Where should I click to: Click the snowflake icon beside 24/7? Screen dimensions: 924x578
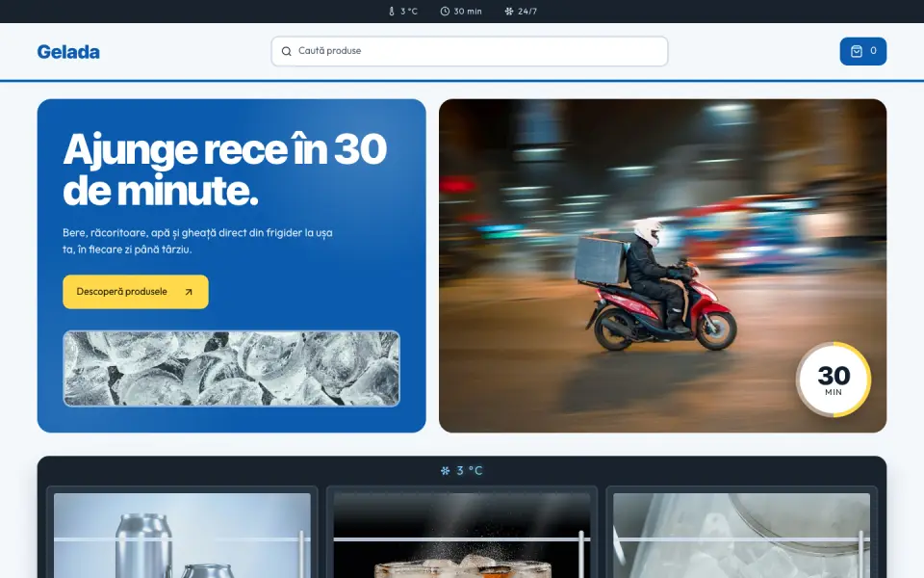point(509,12)
